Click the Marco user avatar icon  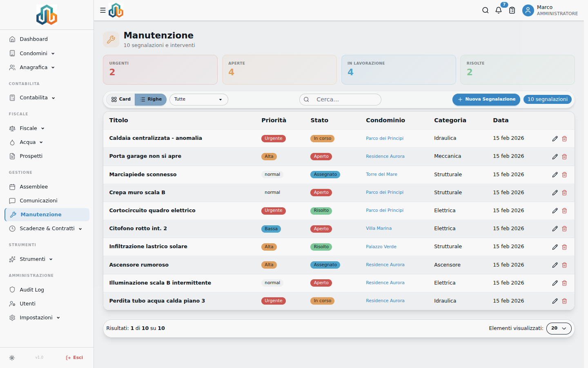click(528, 10)
